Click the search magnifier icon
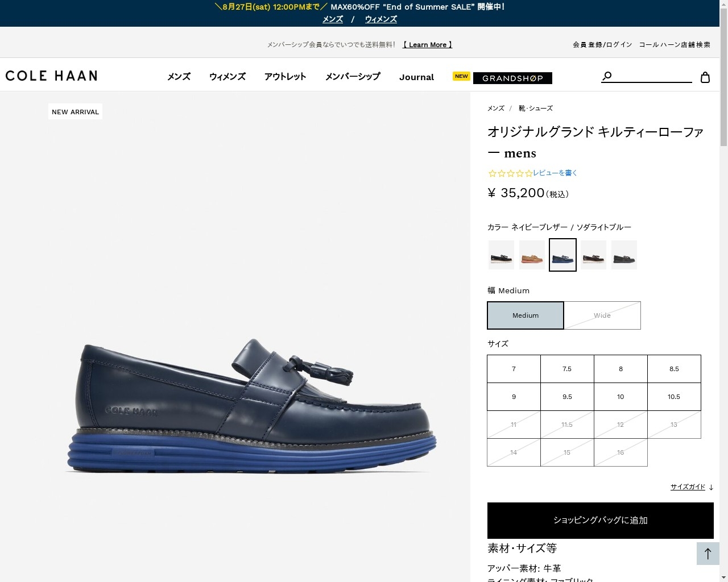 (x=607, y=76)
